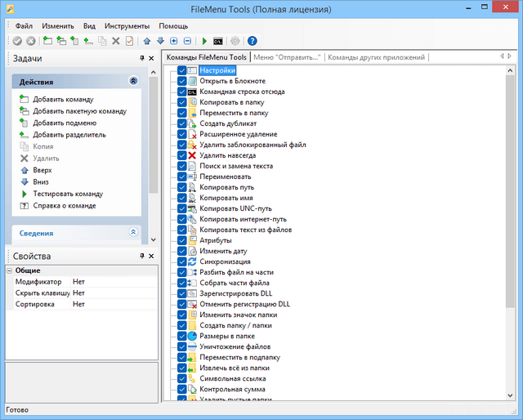Uncheck the 'Открыть в Блокноте' checkbox
Screen dimensions: 523x420
(181, 82)
